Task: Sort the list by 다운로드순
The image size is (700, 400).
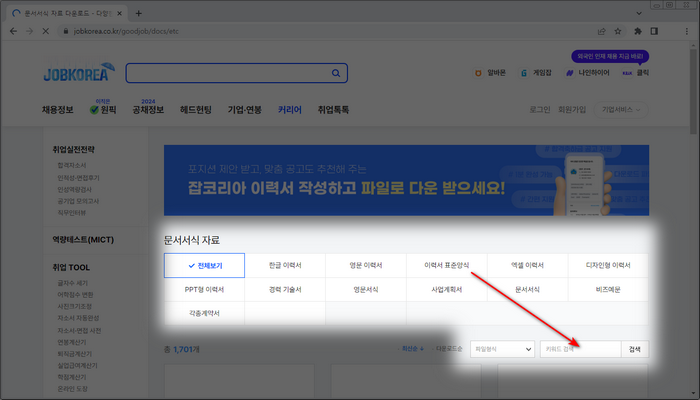Action: click(448, 349)
